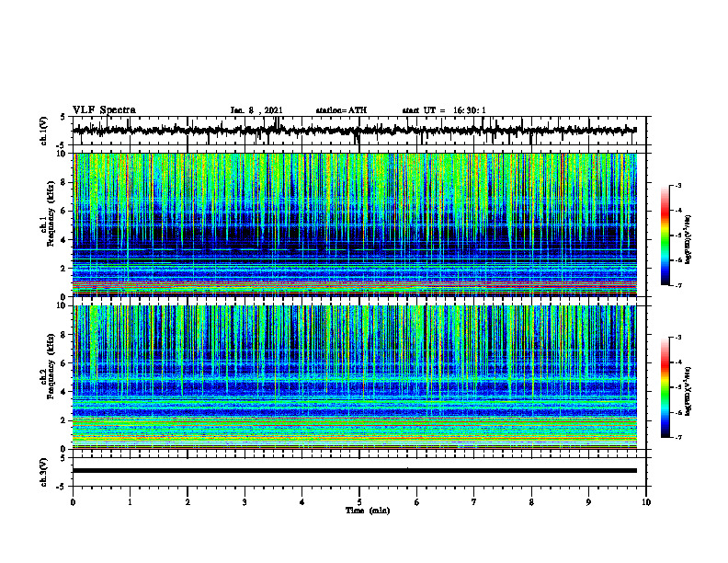Click the "-7" label on ch.2 colorbar
The height and width of the screenshot is (563, 728).
coord(677,437)
